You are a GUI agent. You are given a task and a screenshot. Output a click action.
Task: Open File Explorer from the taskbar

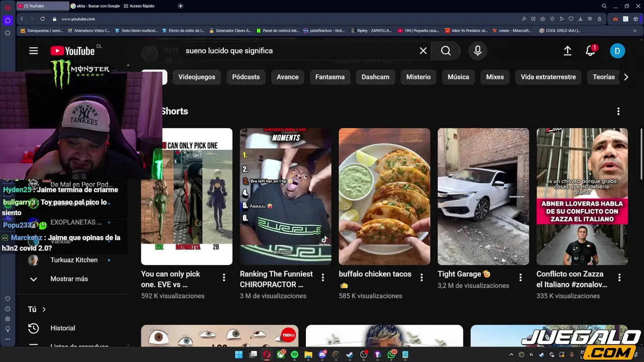tap(308, 354)
